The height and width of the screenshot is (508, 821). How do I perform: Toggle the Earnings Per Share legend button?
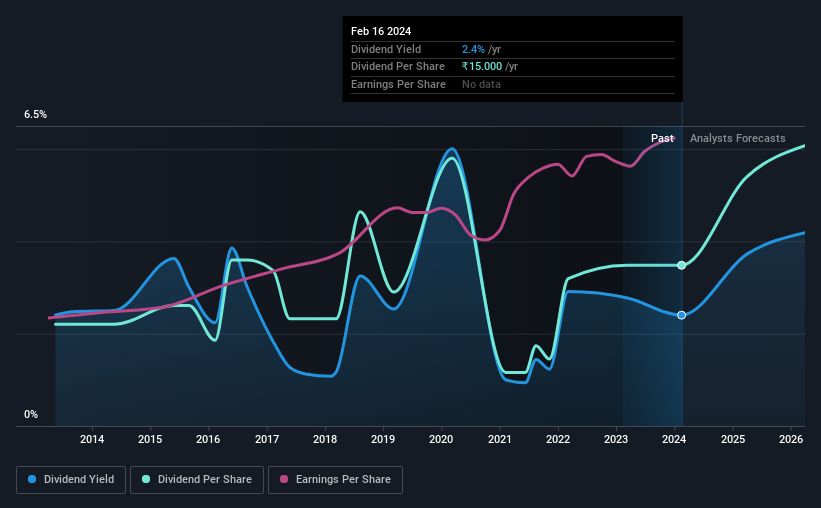335,480
